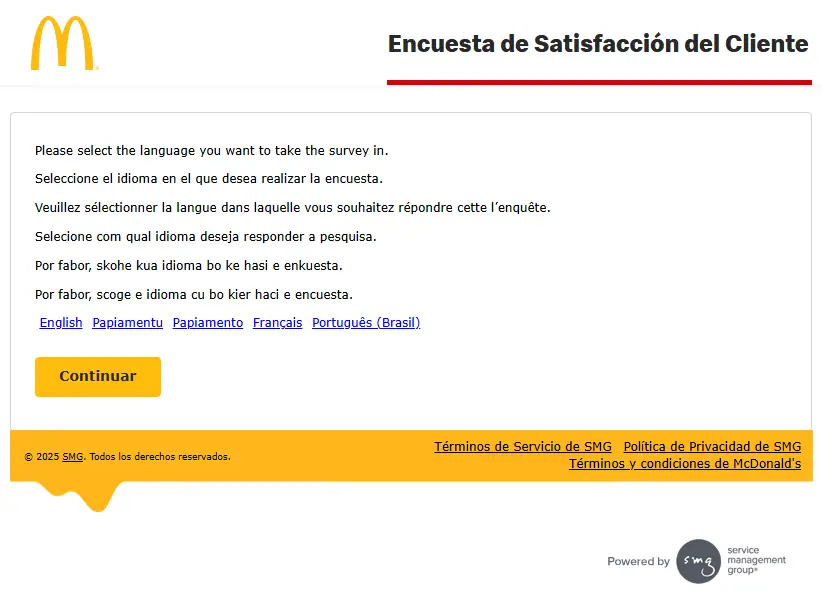Click 'Por fabor, scoge e idioma' text
Viewport: 822px width, 600px height.
click(194, 294)
